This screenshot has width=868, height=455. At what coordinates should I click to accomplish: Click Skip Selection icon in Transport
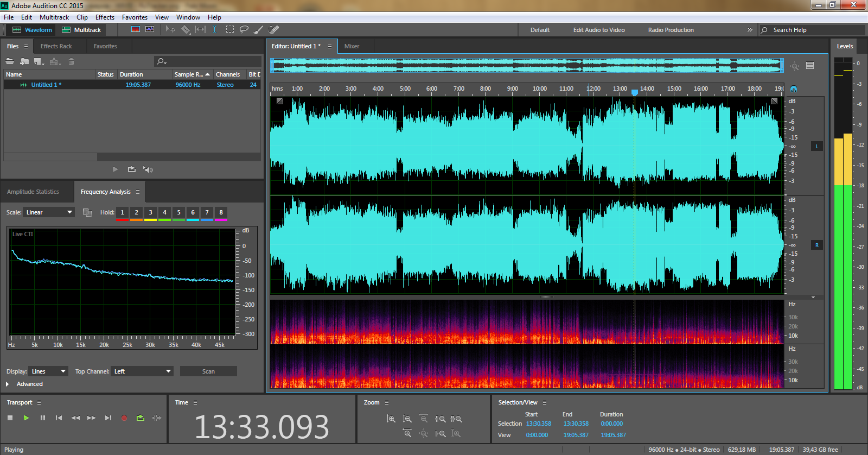[157, 418]
